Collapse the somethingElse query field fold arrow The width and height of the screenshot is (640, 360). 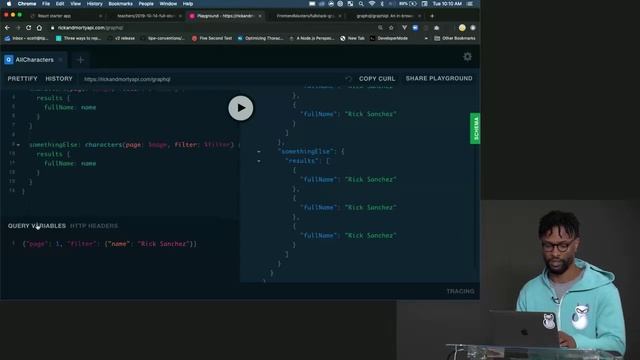[18, 145]
